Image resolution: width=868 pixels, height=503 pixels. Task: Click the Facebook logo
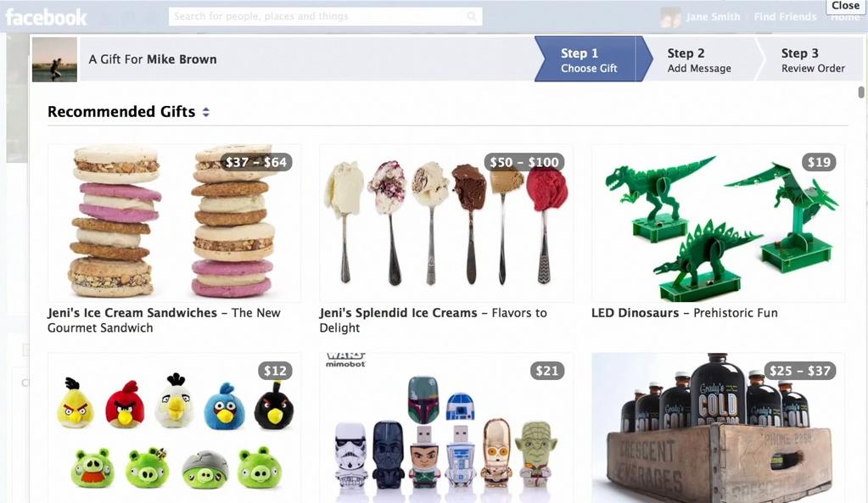click(46, 17)
